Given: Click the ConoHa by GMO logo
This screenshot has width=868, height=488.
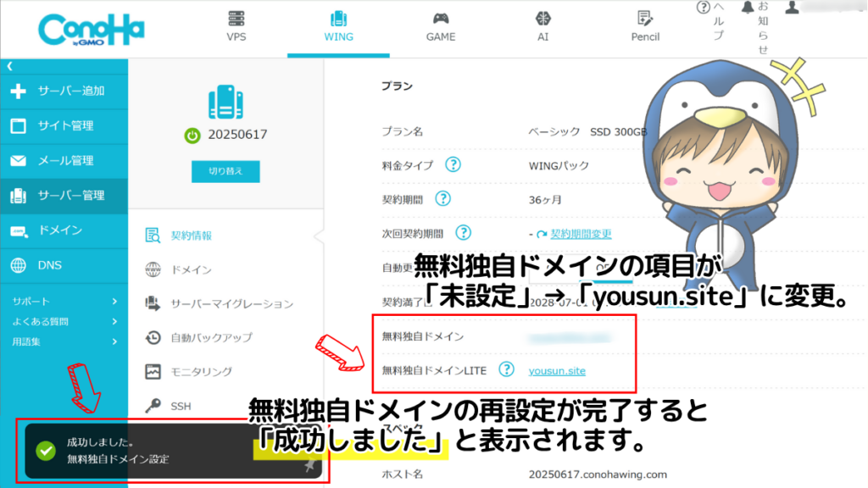Looking at the screenshot, I should pyautogui.click(x=92, y=30).
